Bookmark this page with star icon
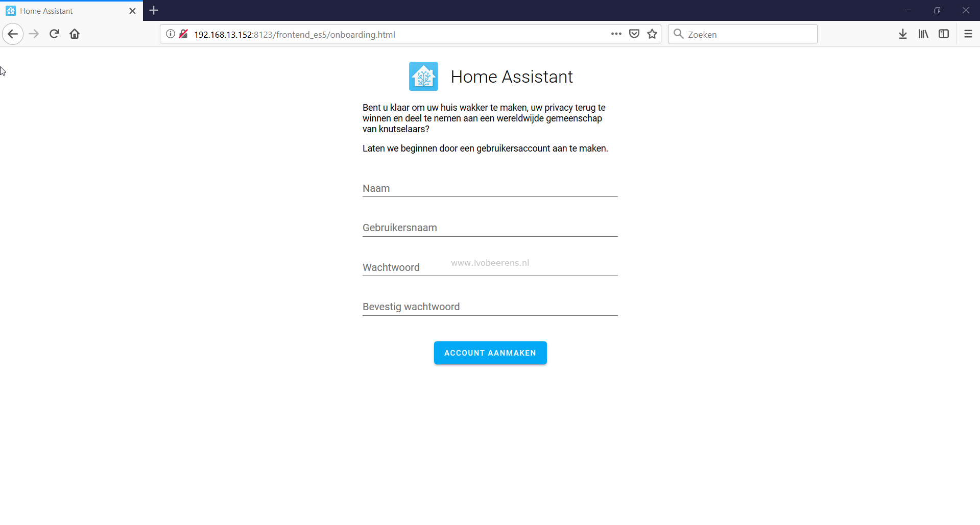Image resolution: width=980 pixels, height=525 pixels. 652,34
